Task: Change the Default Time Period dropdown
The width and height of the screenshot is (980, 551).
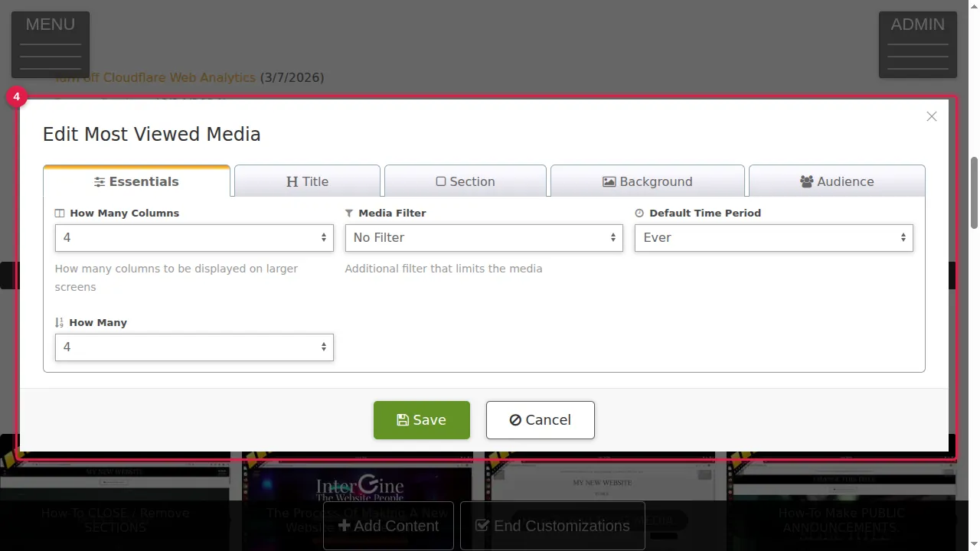Action: pos(774,238)
